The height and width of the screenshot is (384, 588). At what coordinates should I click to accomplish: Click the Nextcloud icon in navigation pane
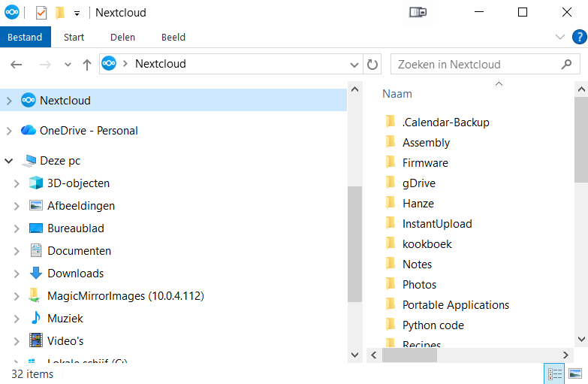pyautogui.click(x=29, y=101)
